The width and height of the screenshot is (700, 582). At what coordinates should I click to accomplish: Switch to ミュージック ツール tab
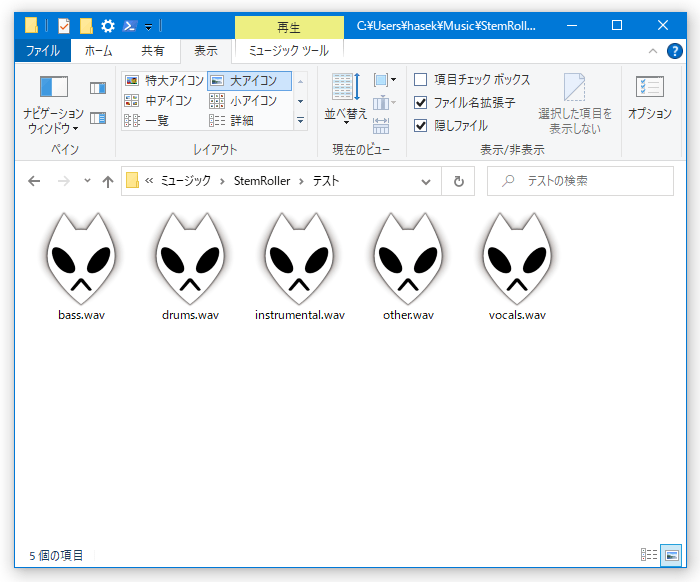(289, 51)
